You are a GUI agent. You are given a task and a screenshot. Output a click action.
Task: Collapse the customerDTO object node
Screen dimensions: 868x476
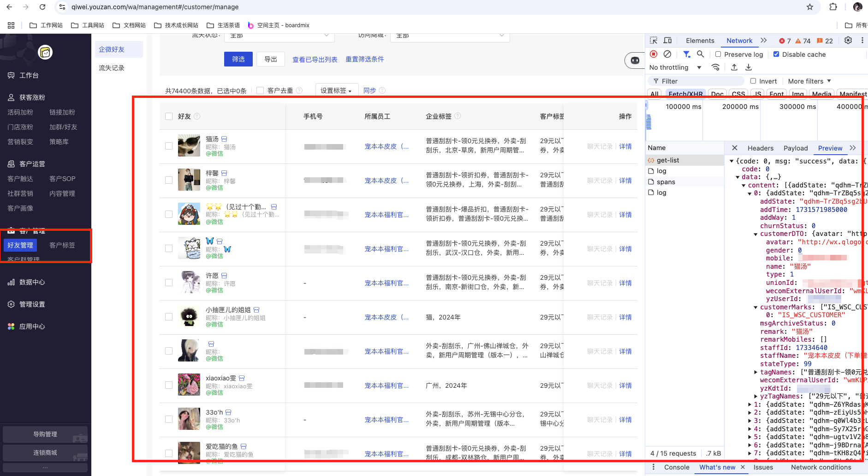(x=756, y=234)
